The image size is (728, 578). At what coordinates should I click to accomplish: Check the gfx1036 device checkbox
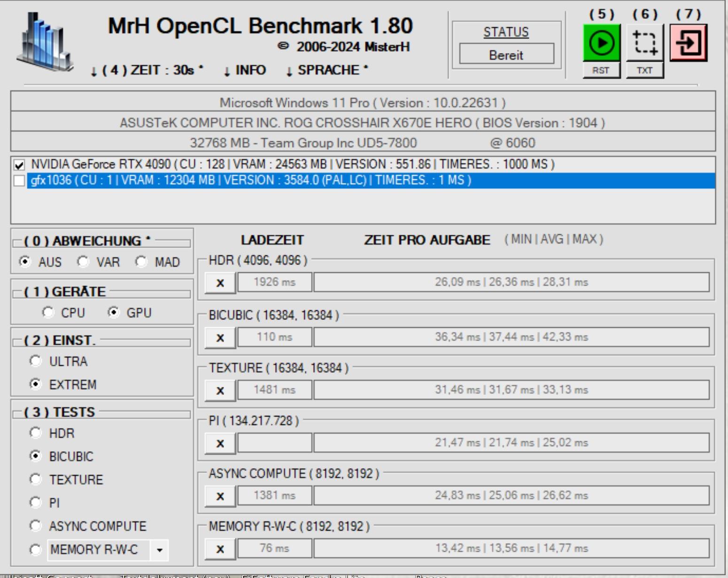coord(19,181)
